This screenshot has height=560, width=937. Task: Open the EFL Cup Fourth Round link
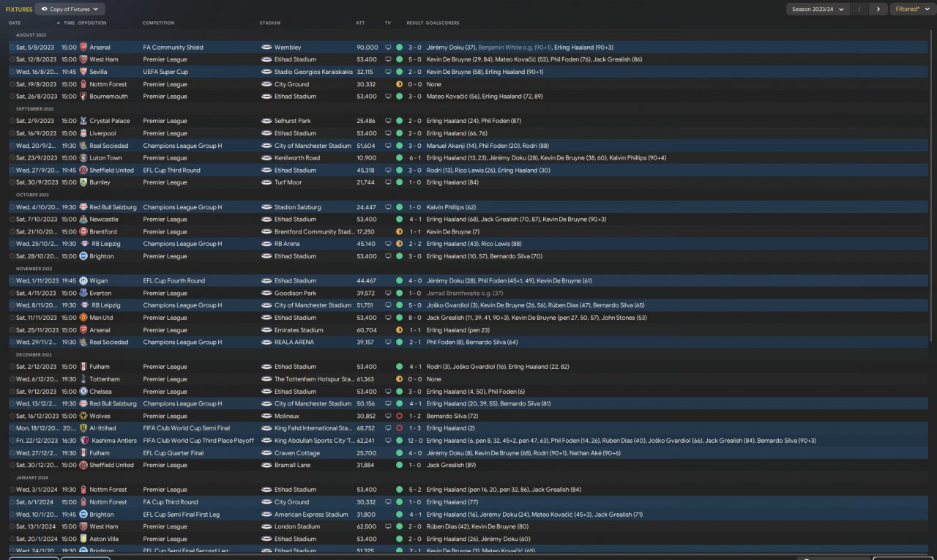pos(174,280)
